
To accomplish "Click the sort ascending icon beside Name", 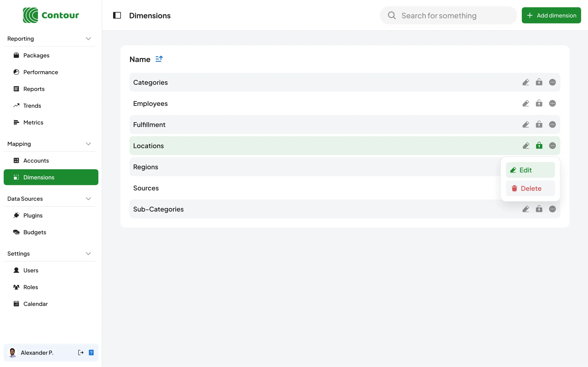I will pyautogui.click(x=159, y=59).
